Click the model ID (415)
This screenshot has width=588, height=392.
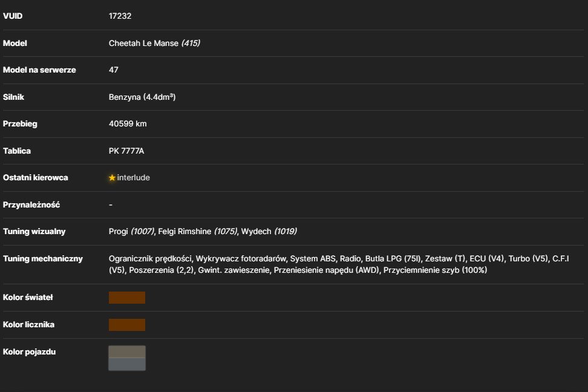coord(191,43)
